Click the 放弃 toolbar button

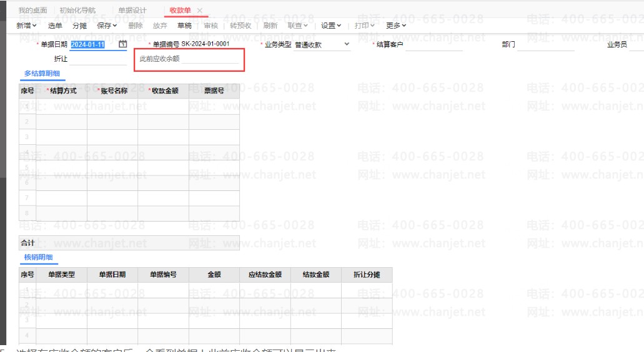click(160, 26)
